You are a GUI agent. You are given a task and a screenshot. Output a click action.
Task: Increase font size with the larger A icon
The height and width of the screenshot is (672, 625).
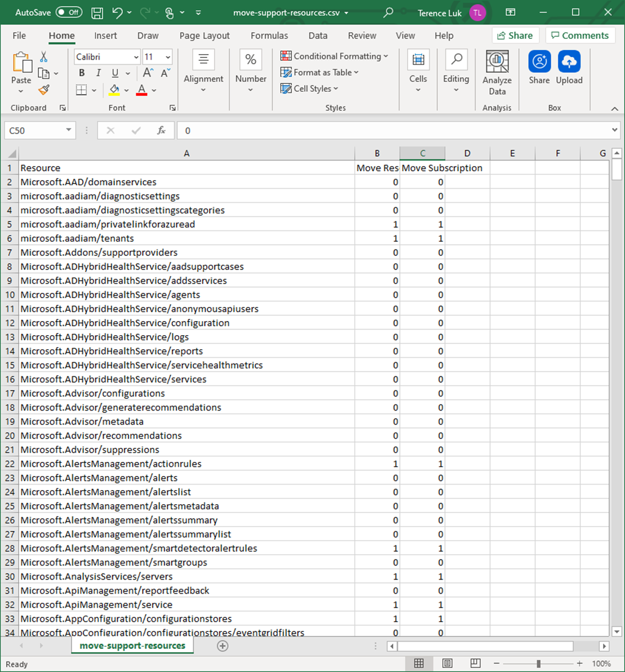148,73
